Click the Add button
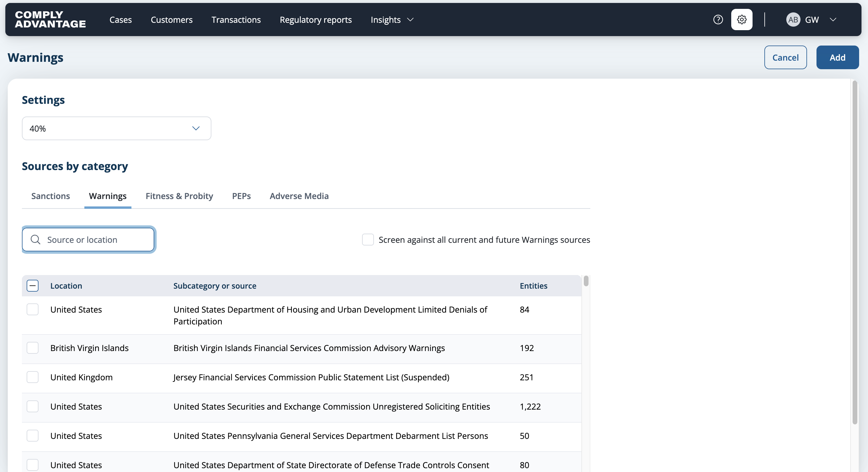Image resolution: width=868 pixels, height=472 pixels. pyautogui.click(x=837, y=57)
